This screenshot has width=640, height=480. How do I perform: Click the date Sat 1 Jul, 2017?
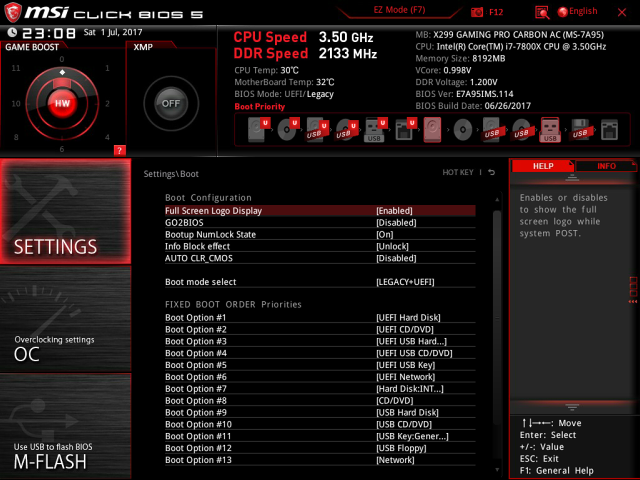coord(113,32)
